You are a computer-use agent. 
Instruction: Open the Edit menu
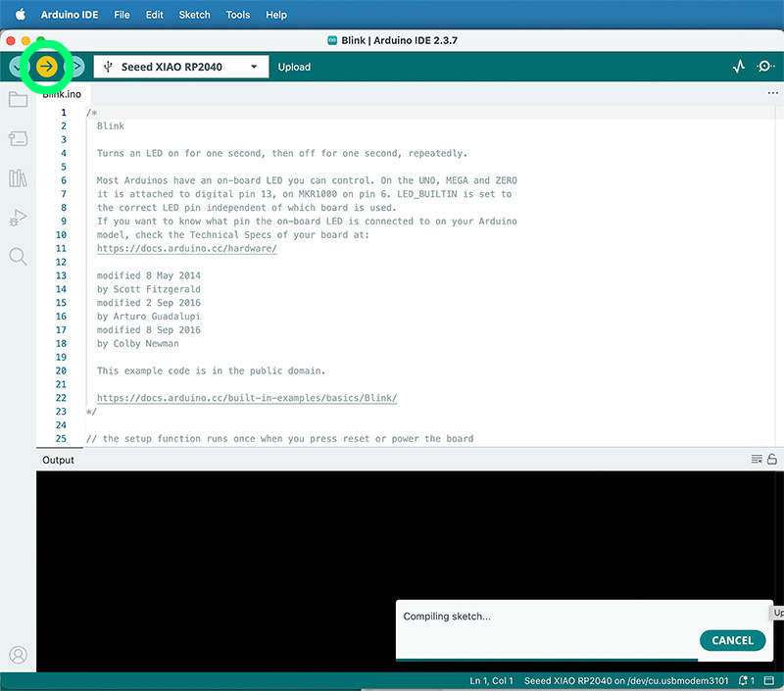point(154,15)
